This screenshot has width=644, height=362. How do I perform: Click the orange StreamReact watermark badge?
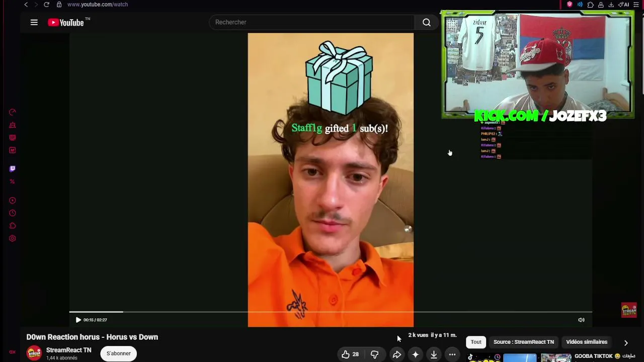(629, 310)
